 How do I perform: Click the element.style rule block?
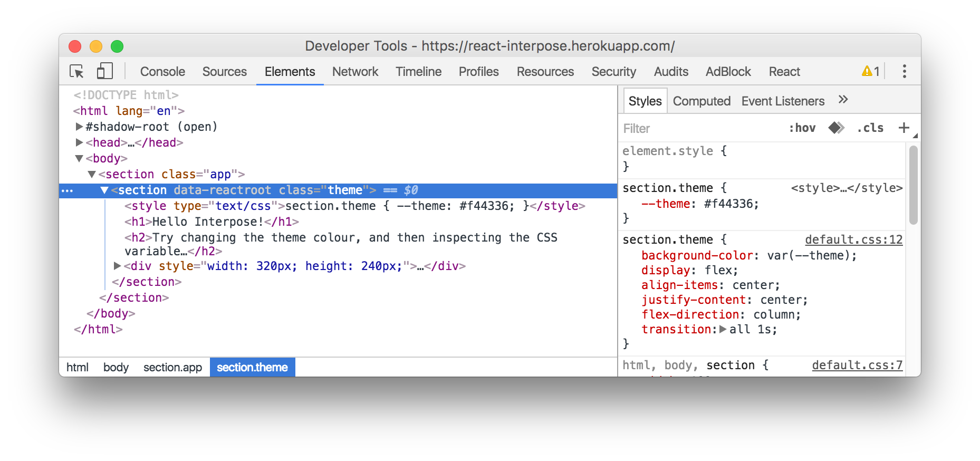click(x=762, y=159)
